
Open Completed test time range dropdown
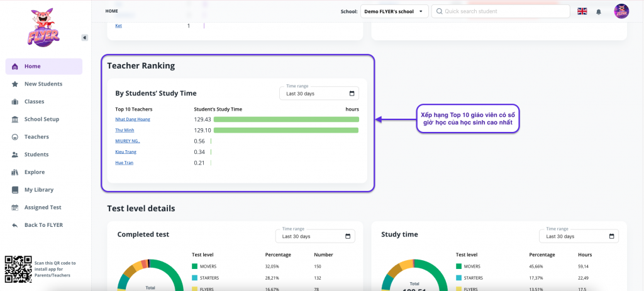click(x=315, y=236)
